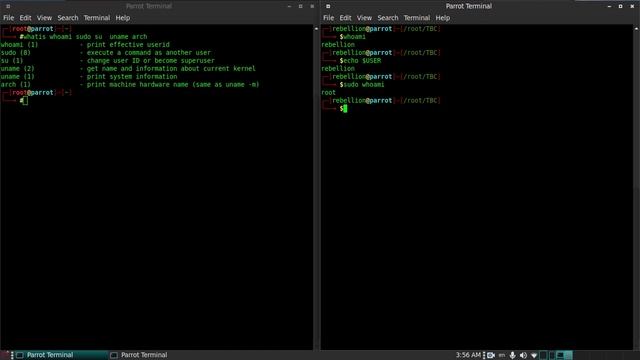Image resolution: width=640 pixels, height=360 pixels.
Task: Click the left terminal scrollbar up arrow
Action: 316,29
